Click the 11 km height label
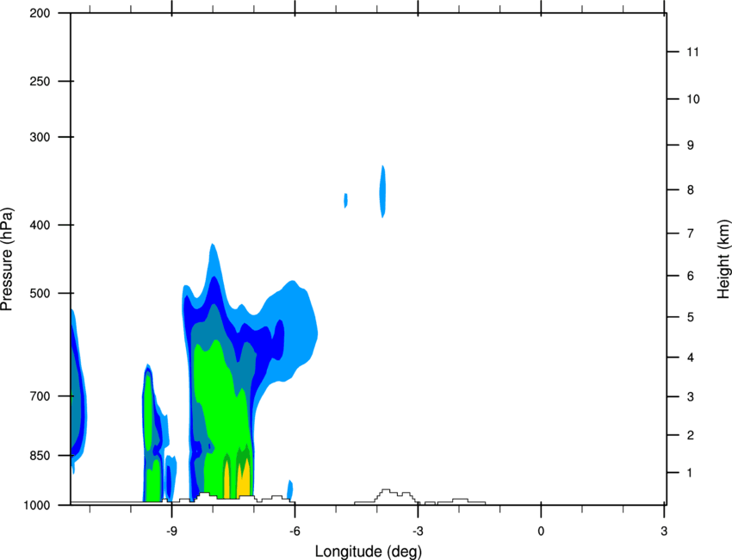 tap(692, 52)
